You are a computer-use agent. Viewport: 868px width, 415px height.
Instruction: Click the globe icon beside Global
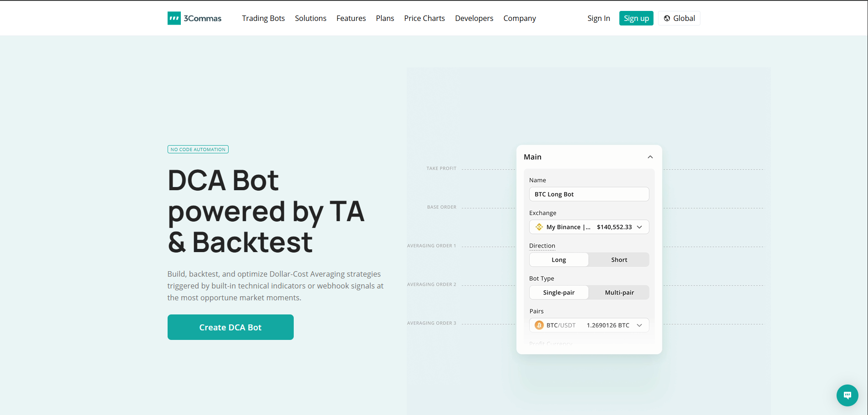[667, 18]
